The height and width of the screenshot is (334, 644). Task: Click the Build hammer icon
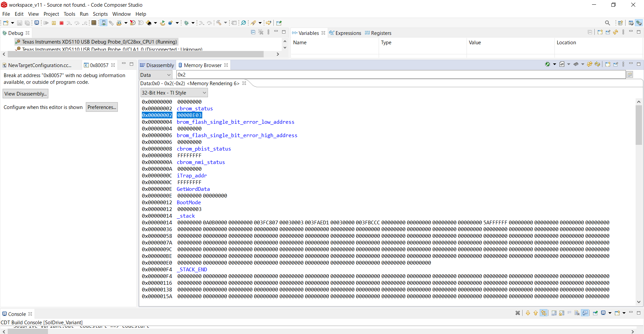tap(219, 23)
